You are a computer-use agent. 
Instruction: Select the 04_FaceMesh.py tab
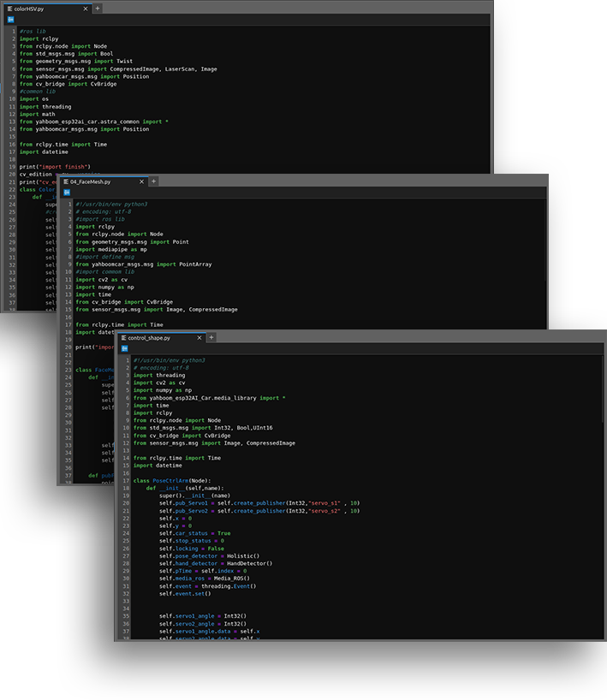coord(104,181)
